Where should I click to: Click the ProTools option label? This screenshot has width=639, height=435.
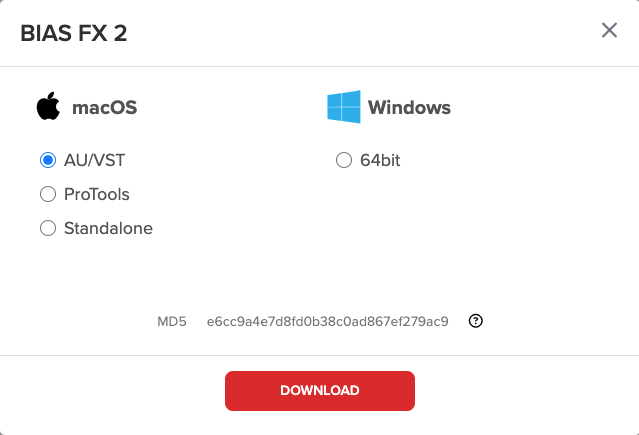point(97,194)
